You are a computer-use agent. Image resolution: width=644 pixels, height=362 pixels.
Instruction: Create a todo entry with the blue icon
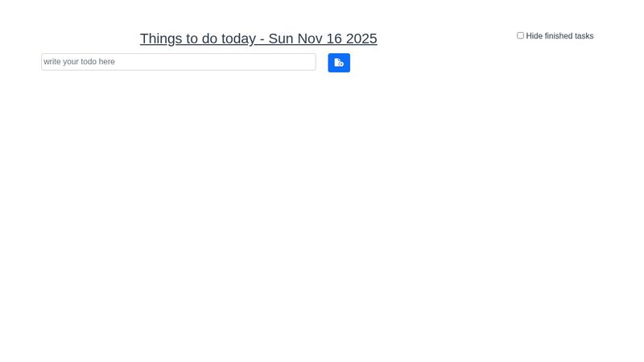tap(339, 63)
